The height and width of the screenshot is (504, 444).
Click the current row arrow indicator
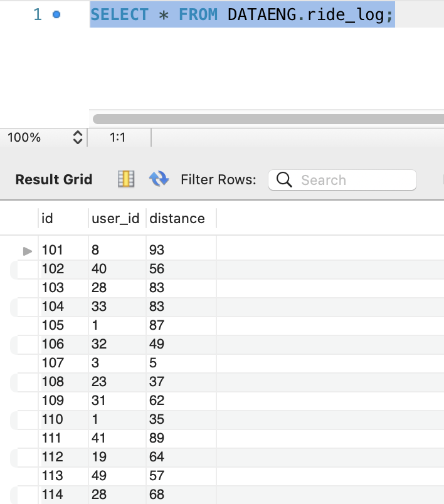coord(28,251)
